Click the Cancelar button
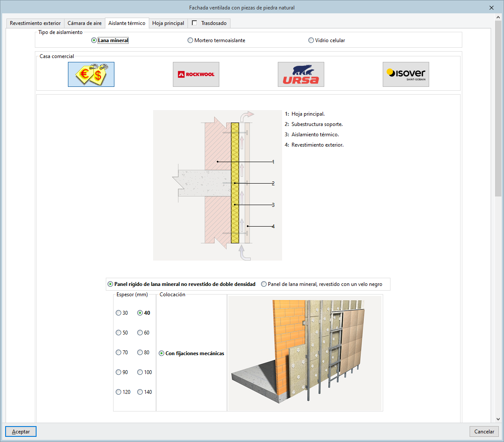This screenshot has height=442, width=504. 484,431
